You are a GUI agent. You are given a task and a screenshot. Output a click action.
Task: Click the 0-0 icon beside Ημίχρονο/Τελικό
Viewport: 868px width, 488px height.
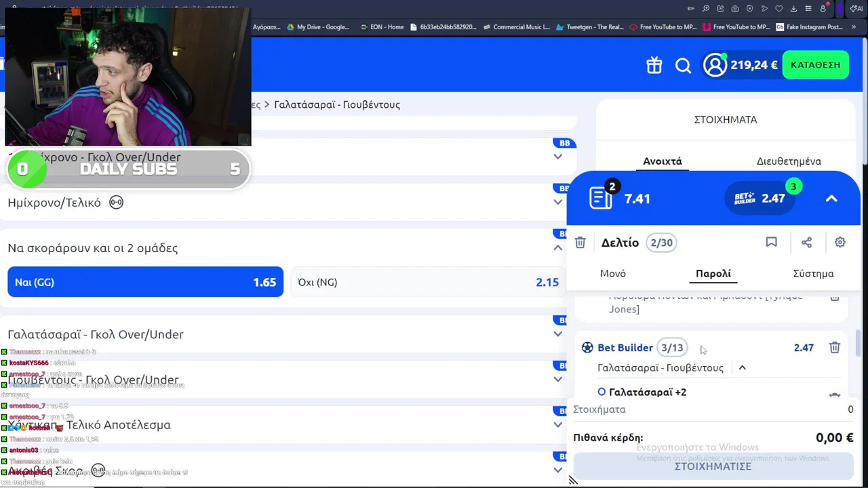coord(117,202)
